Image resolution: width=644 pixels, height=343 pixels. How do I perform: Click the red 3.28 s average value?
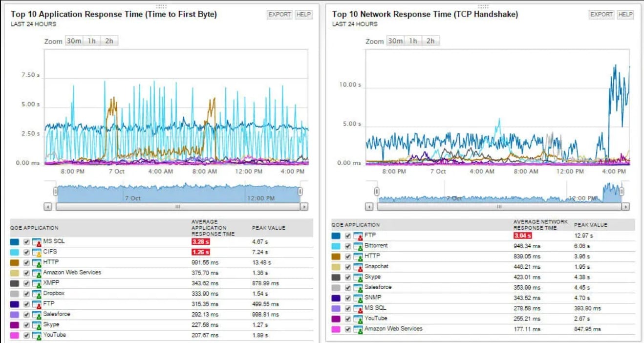click(200, 242)
